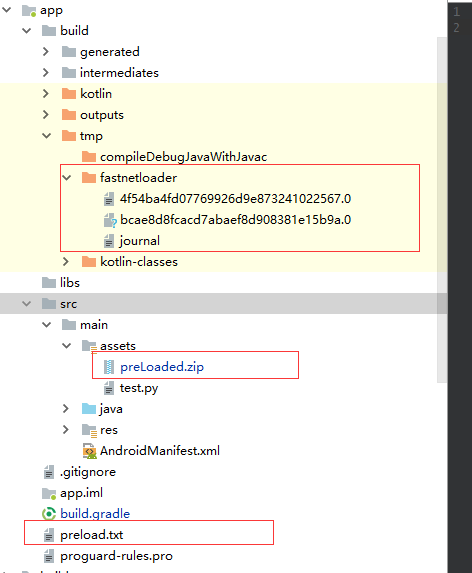
Task: Collapse the assets folder chevron
Action: [x=66, y=346]
